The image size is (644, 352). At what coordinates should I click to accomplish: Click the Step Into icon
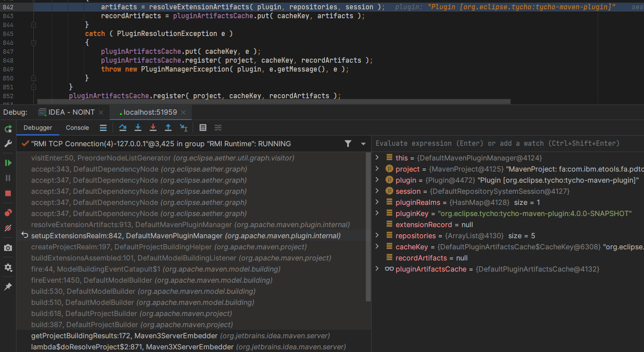coord(138,128)
